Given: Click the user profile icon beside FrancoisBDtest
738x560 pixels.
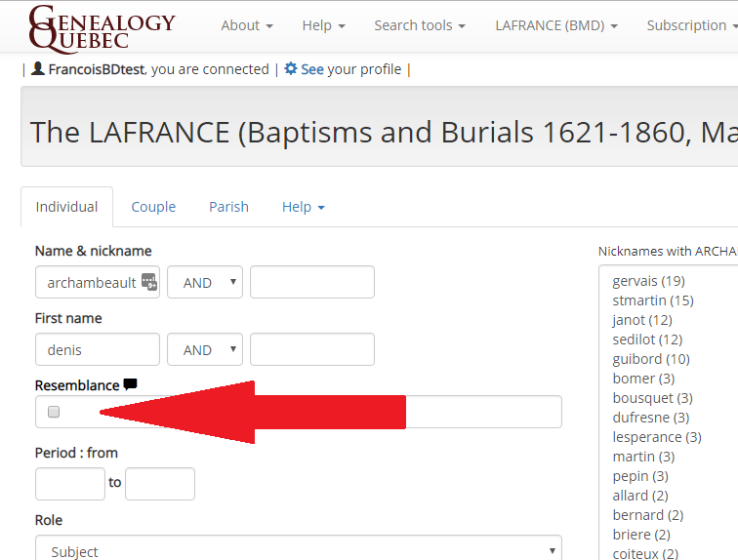Looking at the screenshot, I should (38, 68).
